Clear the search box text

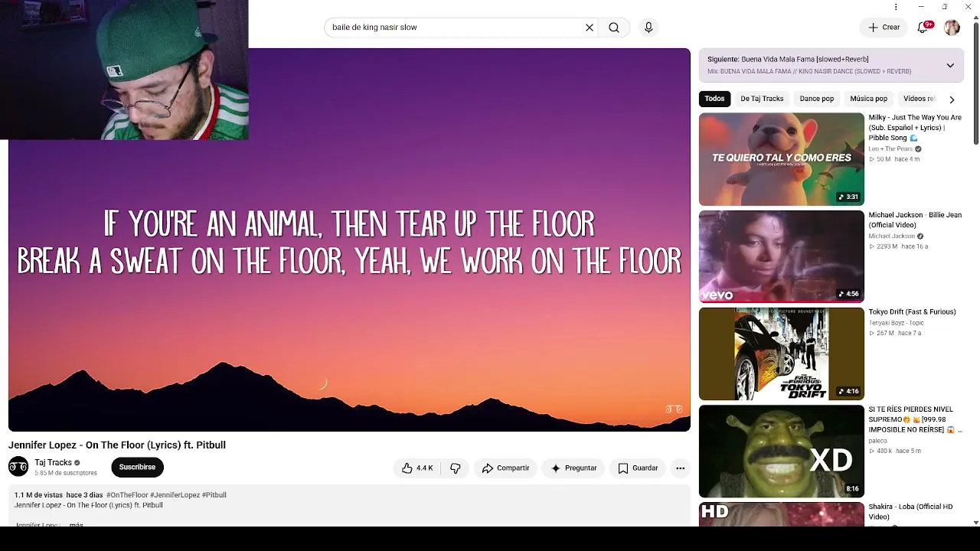point(590,28)
